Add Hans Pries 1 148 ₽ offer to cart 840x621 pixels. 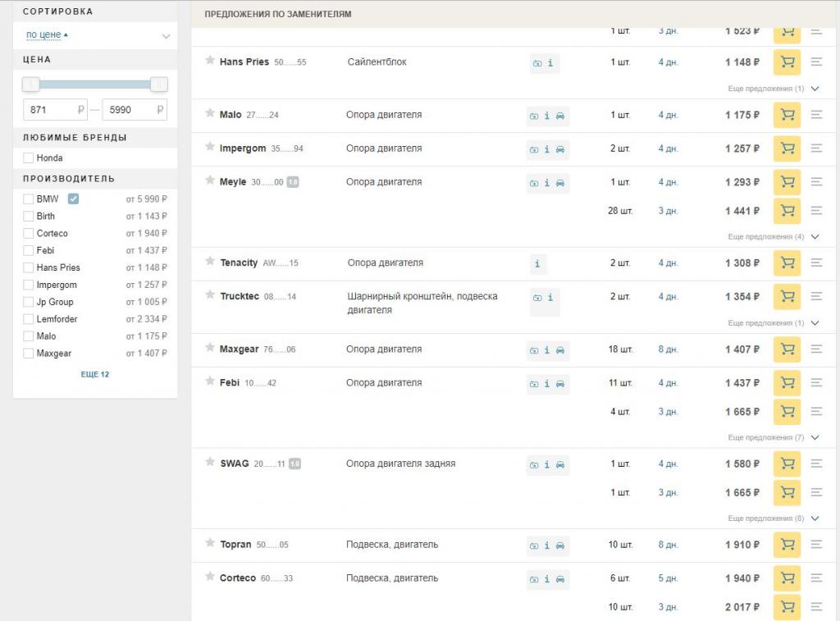tap(787, 62)
